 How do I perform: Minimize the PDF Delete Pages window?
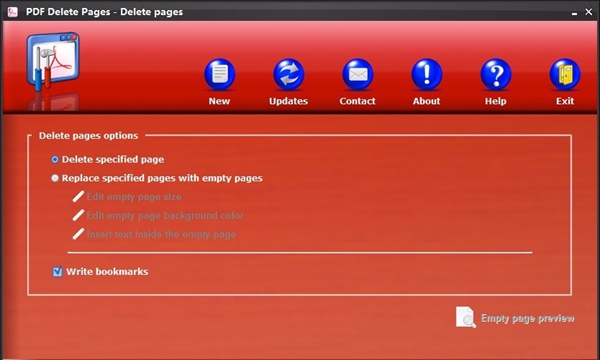point(574,13)
